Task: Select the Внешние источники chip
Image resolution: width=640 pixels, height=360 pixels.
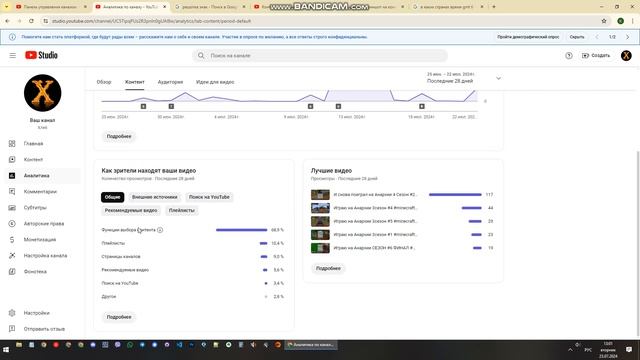Action: pyautogui.click(x=154, y=197)
